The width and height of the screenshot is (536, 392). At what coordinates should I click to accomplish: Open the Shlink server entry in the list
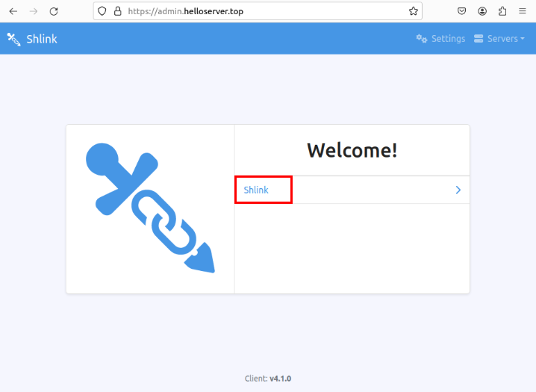[352, 190]
